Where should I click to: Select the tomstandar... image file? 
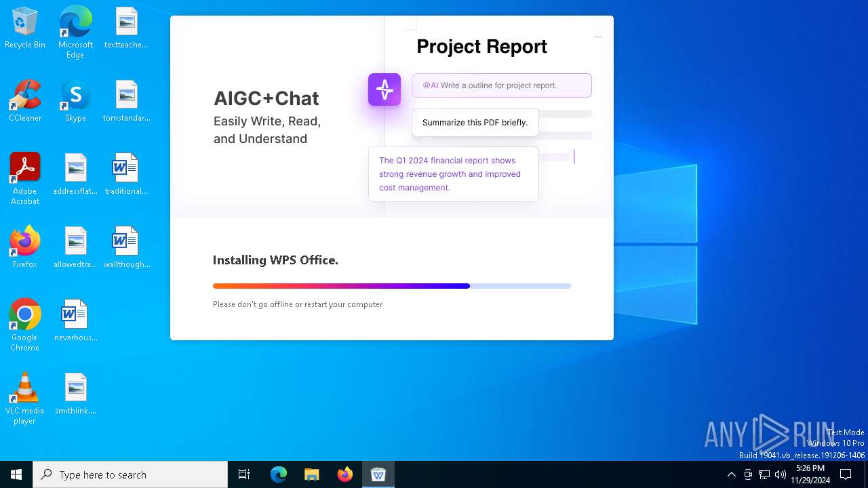[126, 102]
